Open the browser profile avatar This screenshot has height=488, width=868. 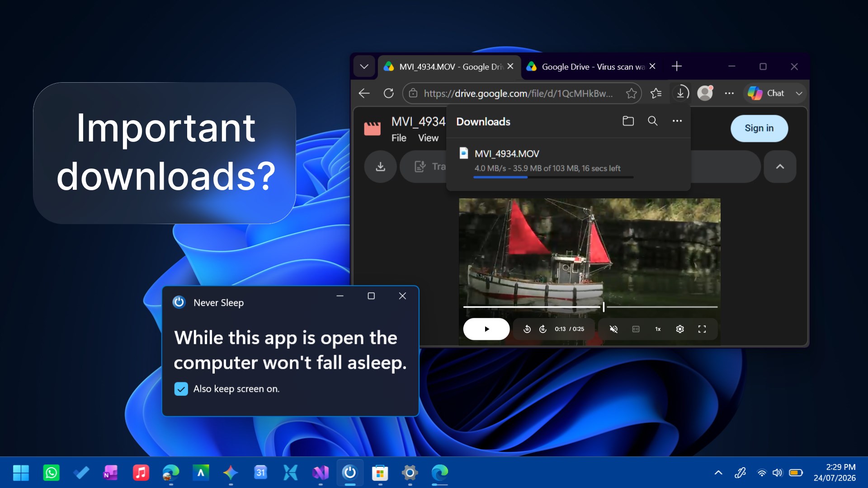705,93
